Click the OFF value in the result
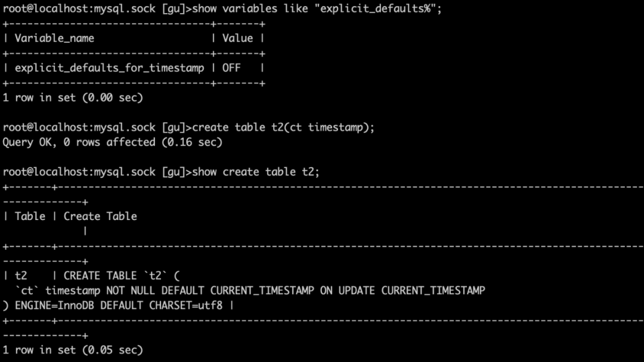The width and height of the screenshot is (644, 362). coord(231,68)
